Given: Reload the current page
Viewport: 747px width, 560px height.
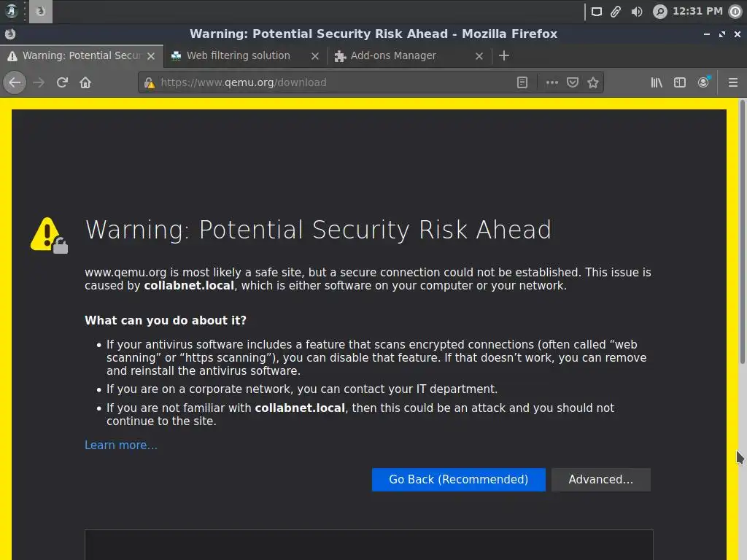Looking at the screenshot, I should point(62,82).
